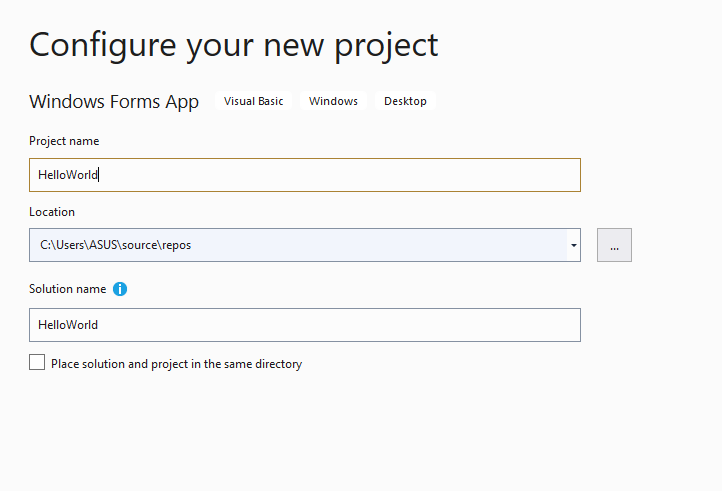Click HelloWorld text in Project name box
This screenshot has width=722, height=491.
[x=68, y=175]
